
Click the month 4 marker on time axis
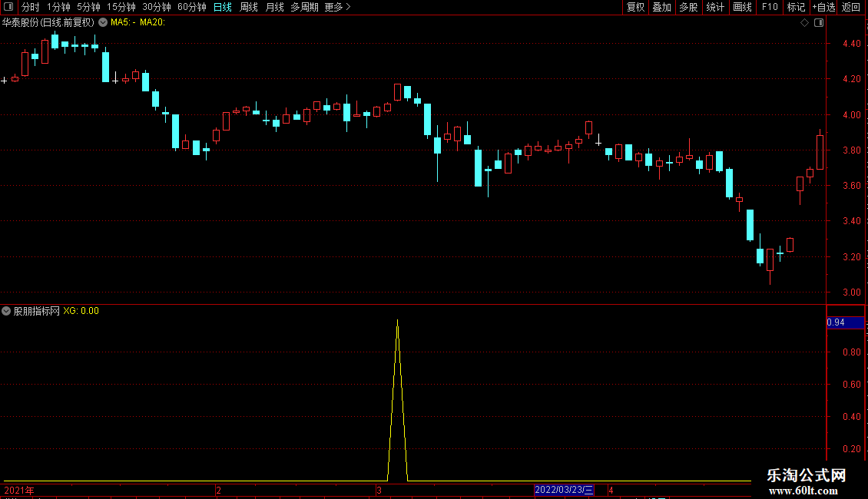611,490
